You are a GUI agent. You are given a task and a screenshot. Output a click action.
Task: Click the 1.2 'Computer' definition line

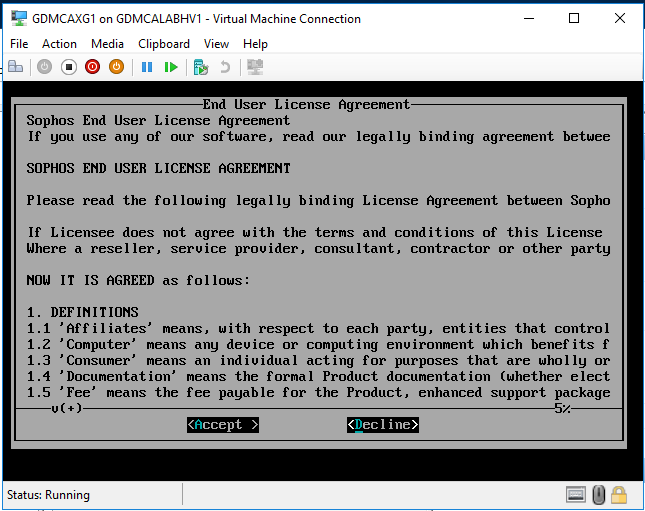(318, 344)
